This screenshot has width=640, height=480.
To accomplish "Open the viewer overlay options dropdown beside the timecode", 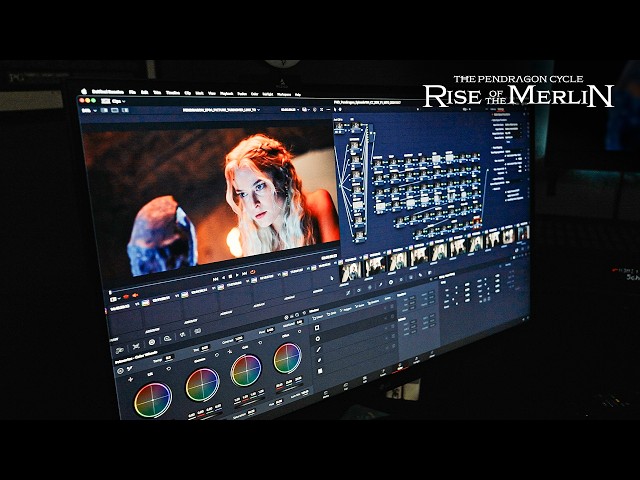I will [x=305, y=109].
